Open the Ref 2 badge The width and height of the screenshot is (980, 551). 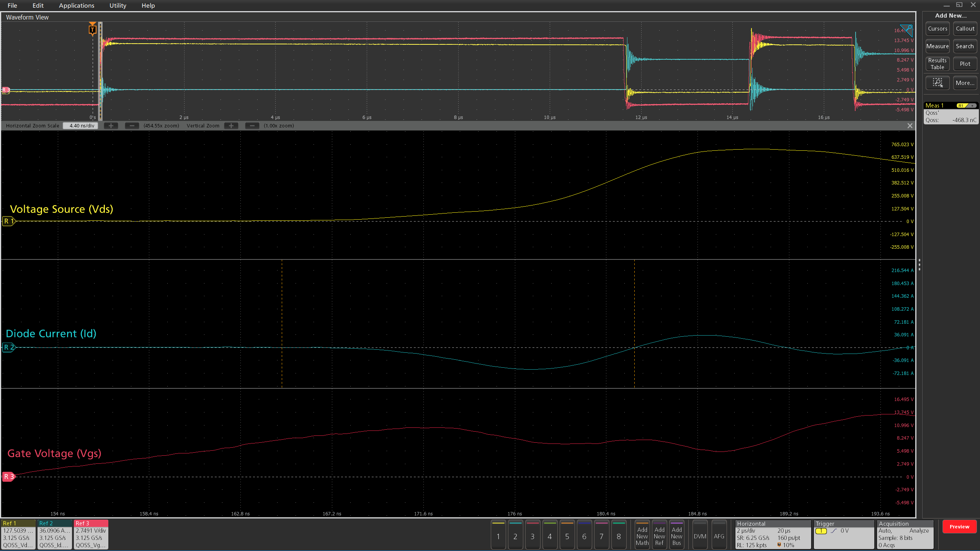[55, 534]
